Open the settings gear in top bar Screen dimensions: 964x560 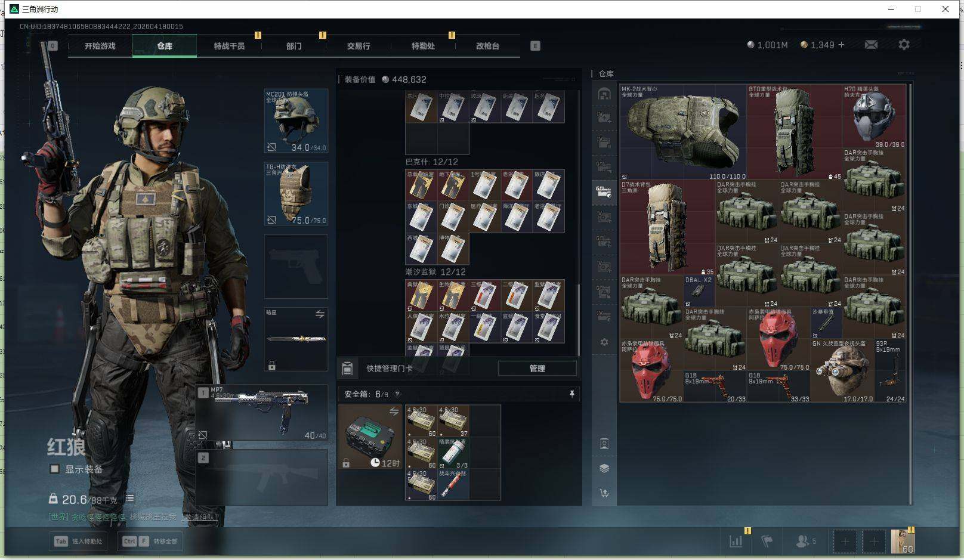pyautogui.click(x=904, y=45)
